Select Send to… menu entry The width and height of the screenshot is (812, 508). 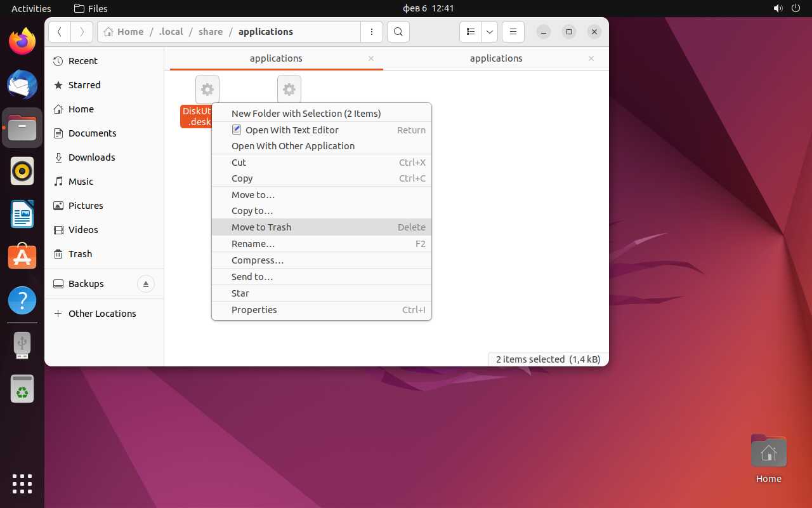pos(322,277)
